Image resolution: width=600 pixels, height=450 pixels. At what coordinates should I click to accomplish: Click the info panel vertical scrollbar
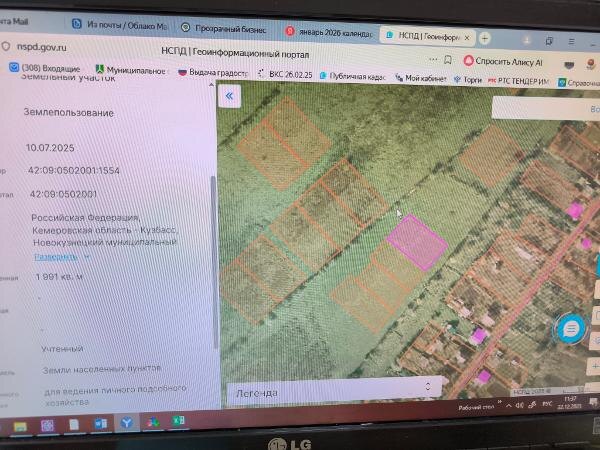pos(214,263)
